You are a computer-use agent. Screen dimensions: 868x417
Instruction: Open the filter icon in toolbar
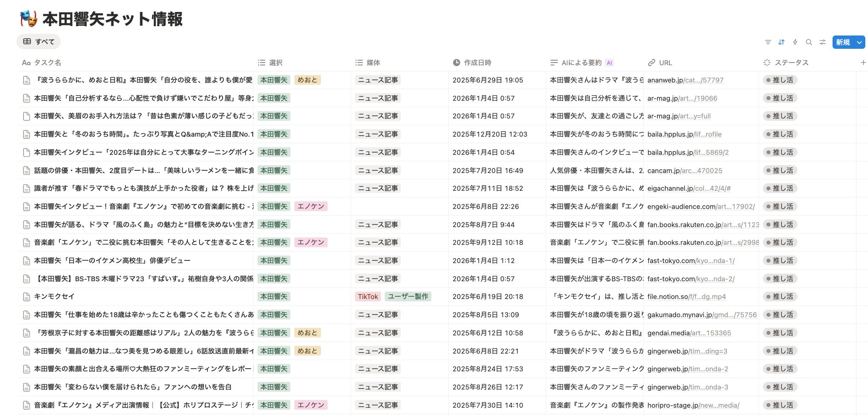[768, 42]
